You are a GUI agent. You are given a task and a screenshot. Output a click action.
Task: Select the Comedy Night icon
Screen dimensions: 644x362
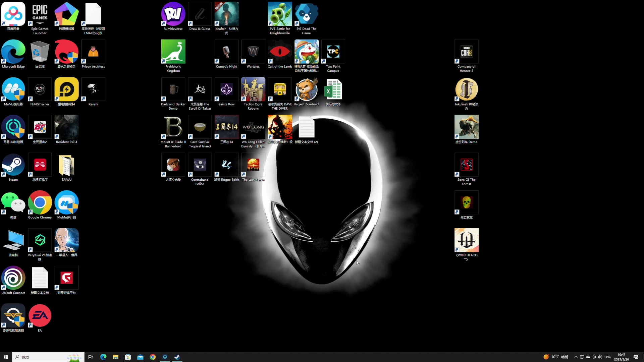(x=226, y=54)
